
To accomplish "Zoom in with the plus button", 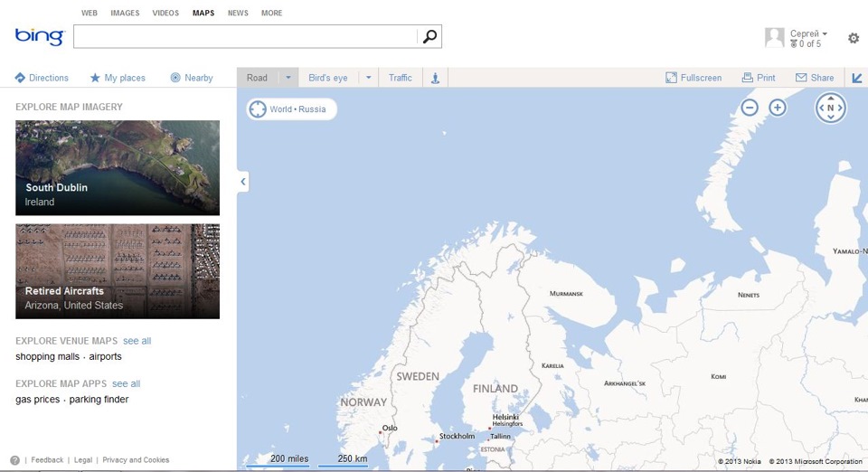I will (778, 108).
